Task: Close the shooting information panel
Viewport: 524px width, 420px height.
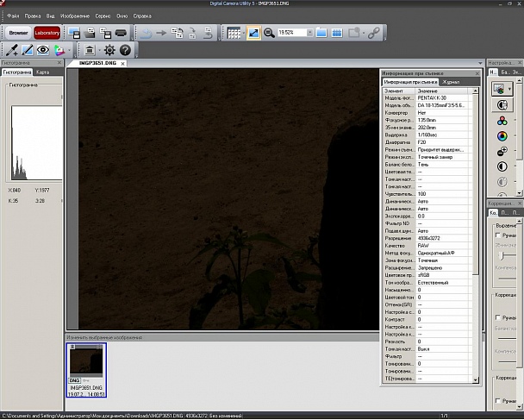Action: [x=477, y=73]
